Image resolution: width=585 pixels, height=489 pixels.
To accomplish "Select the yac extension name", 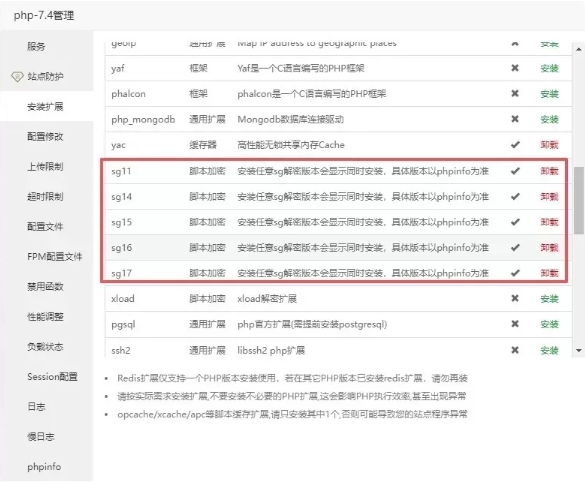I will [x=118, y=145].
